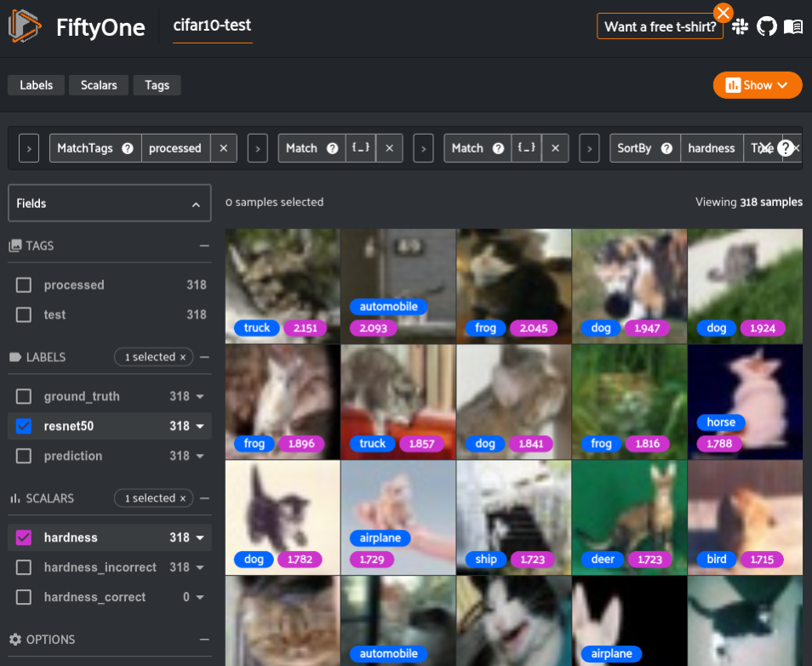Click the Viewing 318 samples text
Image resolution: width=812 pixels, height=666 pixels.
749,202
